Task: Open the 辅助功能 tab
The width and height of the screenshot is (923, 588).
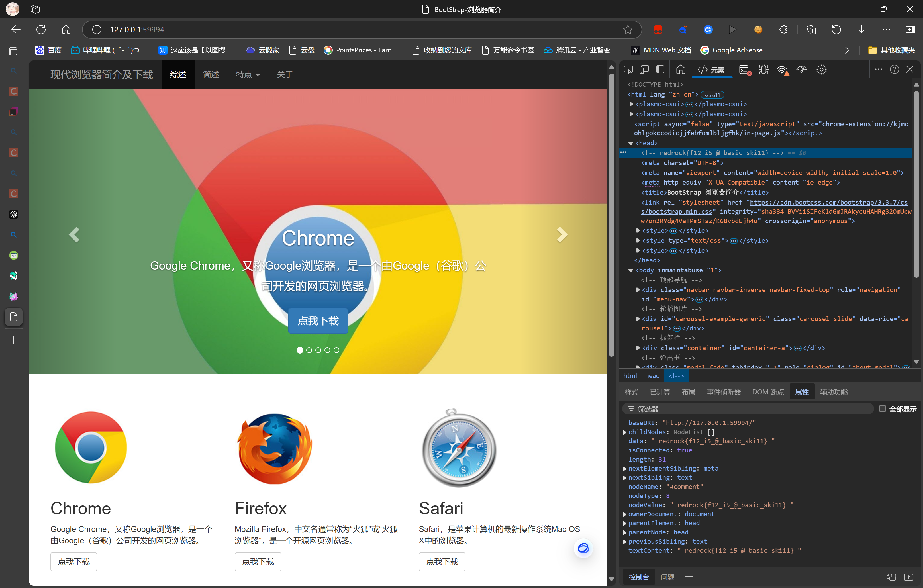Action: pos(834,392)
